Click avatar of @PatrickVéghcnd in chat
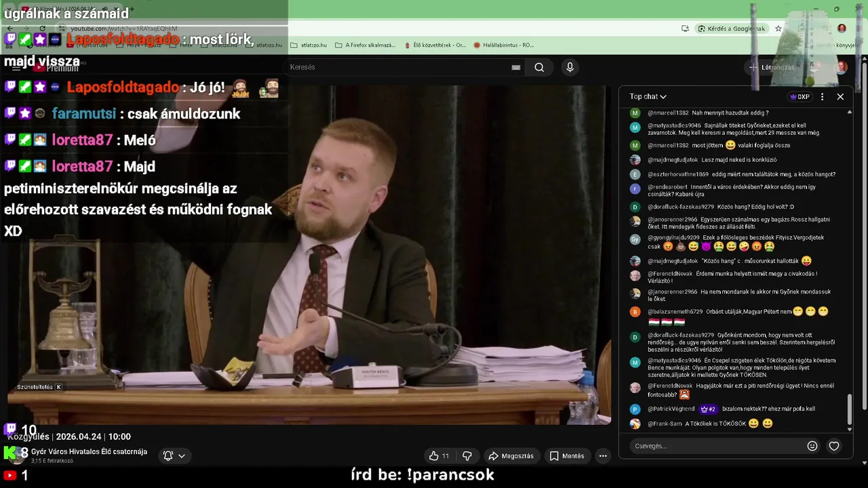 635,409
